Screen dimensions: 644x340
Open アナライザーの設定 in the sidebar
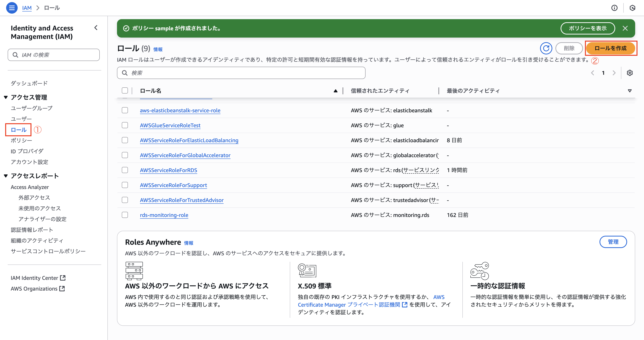tap(43, 219)
